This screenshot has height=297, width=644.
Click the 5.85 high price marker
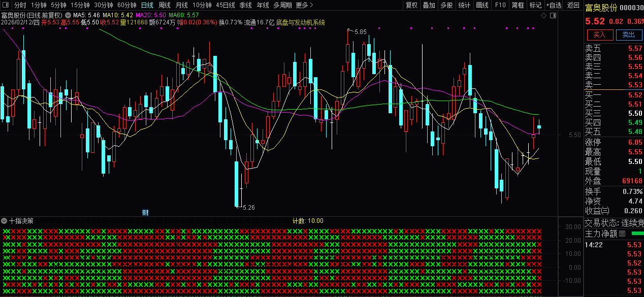tap(360, 31)
